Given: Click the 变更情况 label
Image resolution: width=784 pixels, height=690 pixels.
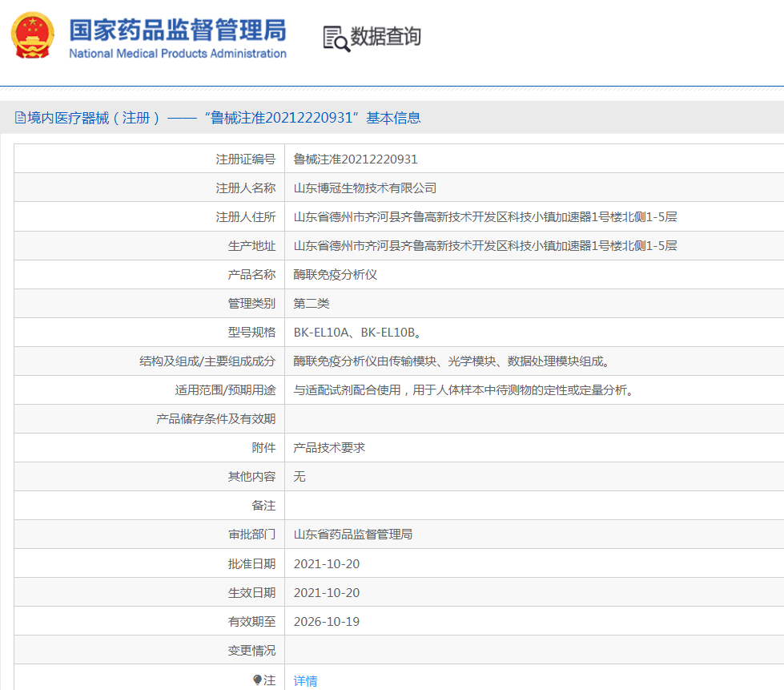Looking at the screenshot, I should point(251,651).
